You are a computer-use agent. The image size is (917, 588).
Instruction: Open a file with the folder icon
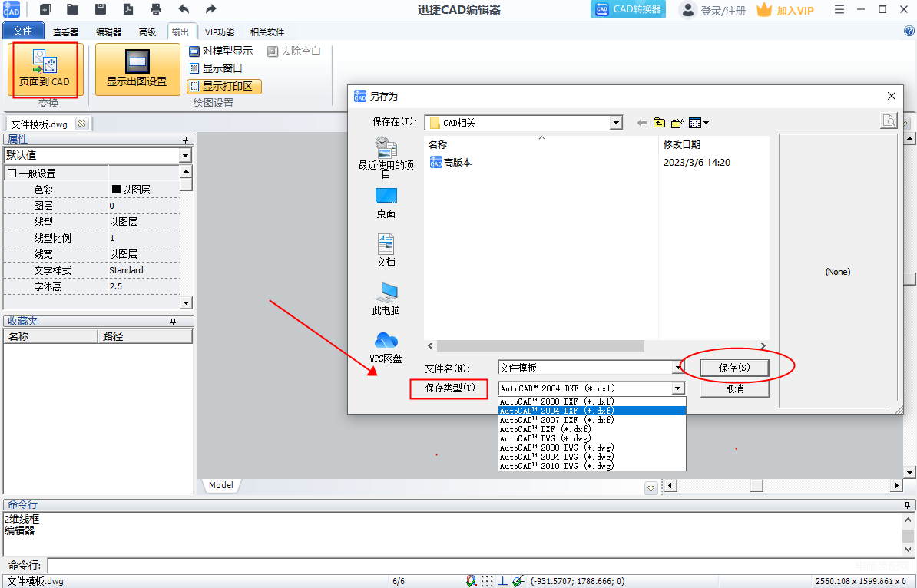[x=72, y=9]
